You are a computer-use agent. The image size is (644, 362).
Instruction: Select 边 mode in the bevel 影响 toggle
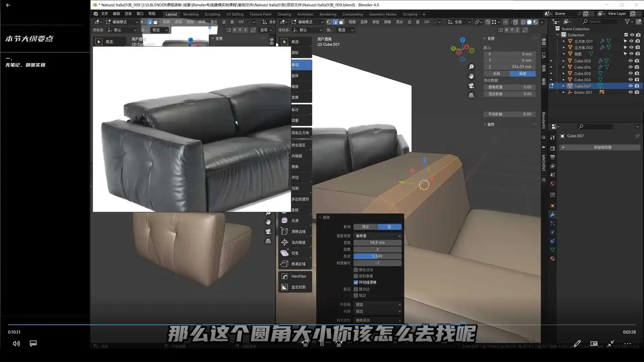coord(389,227)
